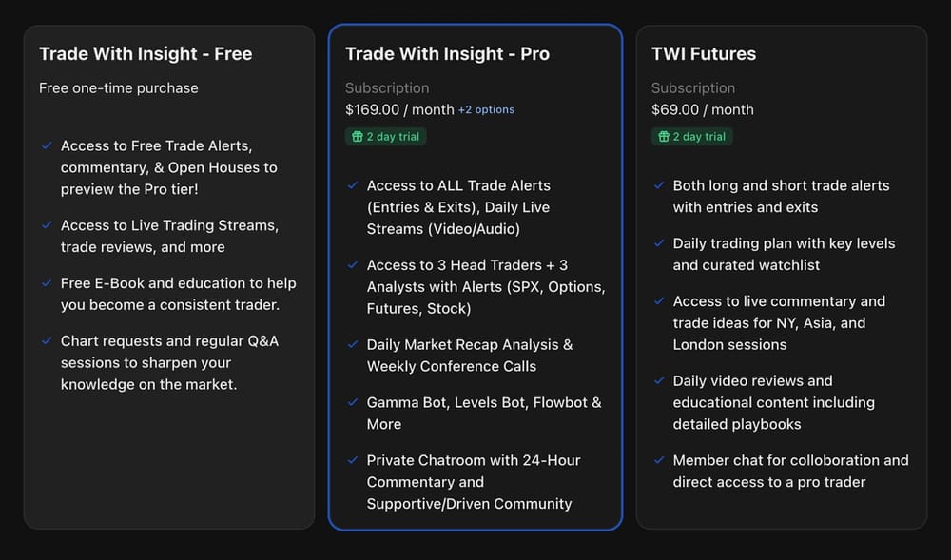Click the gift icon on Pro's 2 day trial badge
951x560 pixels.
tap(356, 137)
